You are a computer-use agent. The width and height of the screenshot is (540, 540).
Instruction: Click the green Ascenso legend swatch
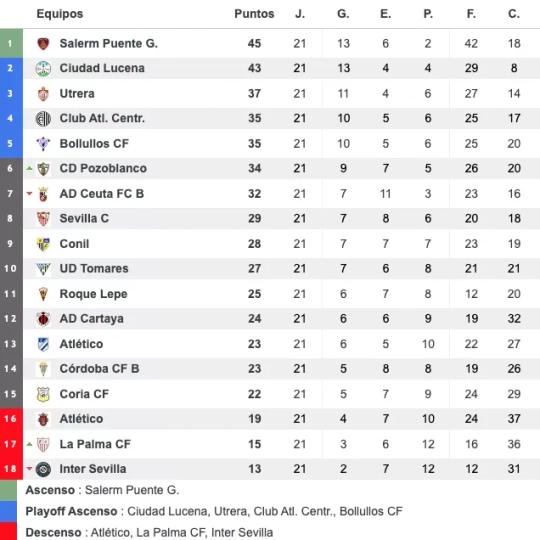point(8,490)
